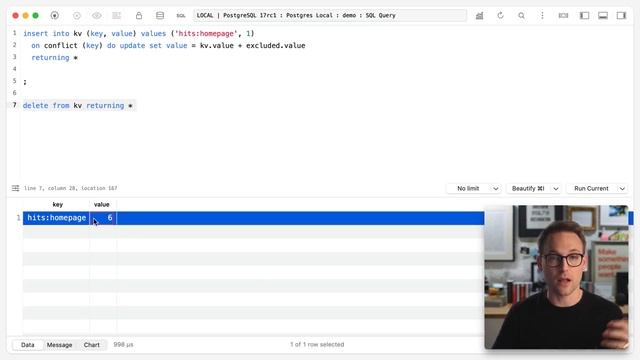
Task: Click the eye preview icon in toolbar
Action: 97,16
